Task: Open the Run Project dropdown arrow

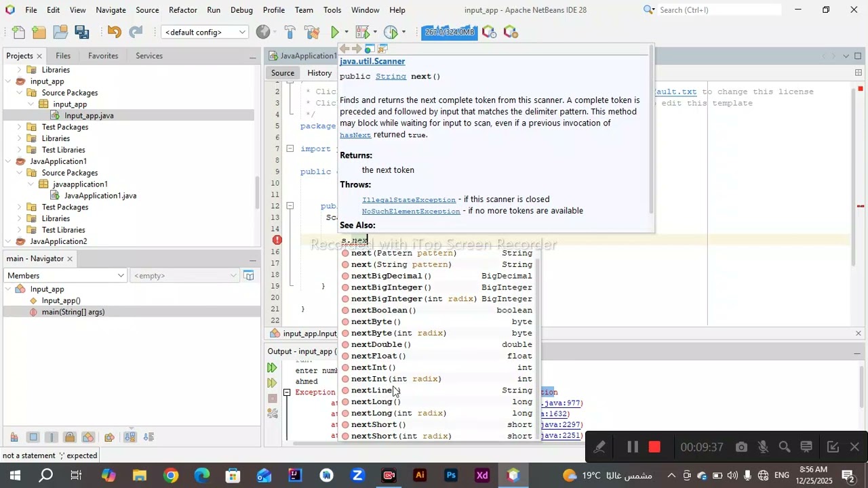Action: point(346,32)
